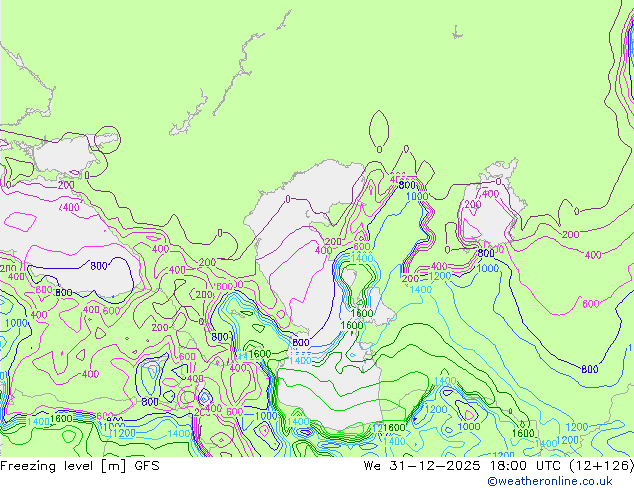634x490 pixels.
Task: Select the 1000 label southeast of Aral Sea
Action: click(487, 268)
